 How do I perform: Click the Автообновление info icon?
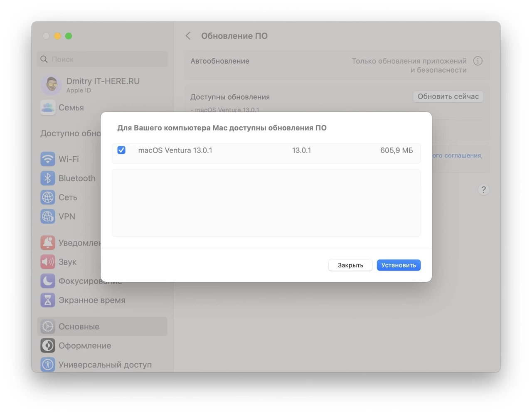478,61
